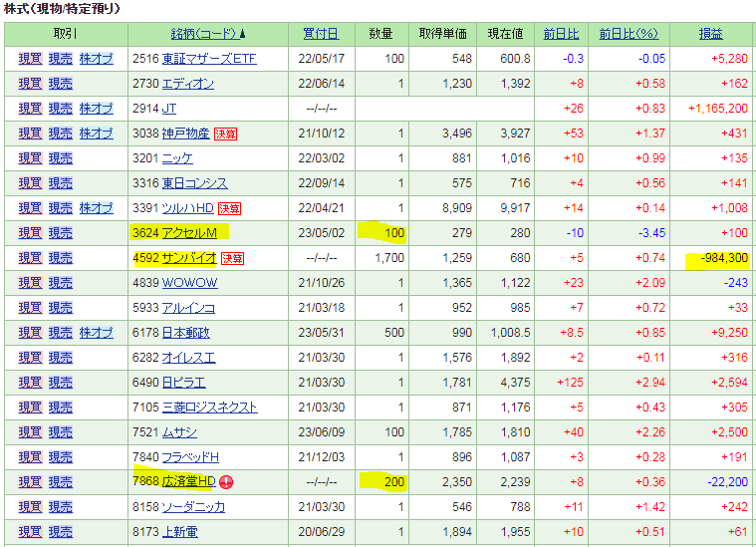
Task: Sort by 銘柄(コード) column header
Action: (x=203, y=34)
